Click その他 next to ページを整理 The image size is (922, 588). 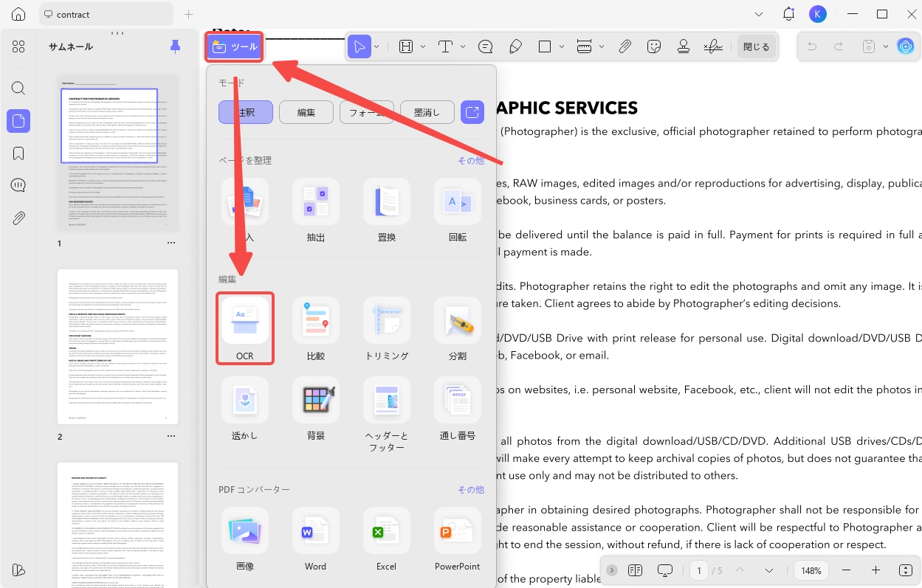coord(470,160)
